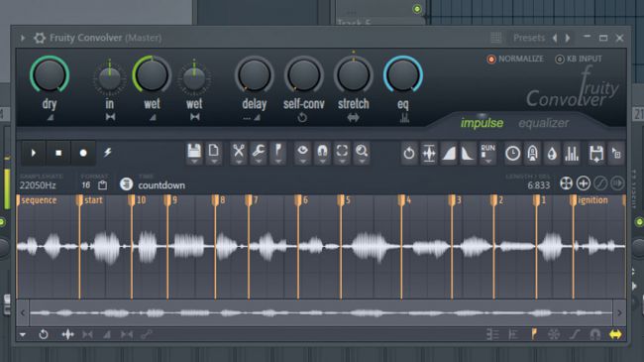Click the save file floppy icon
Image resolution: width=644 pixels, height=362 pixels.
pyautogui.click(x=194, y=153)
